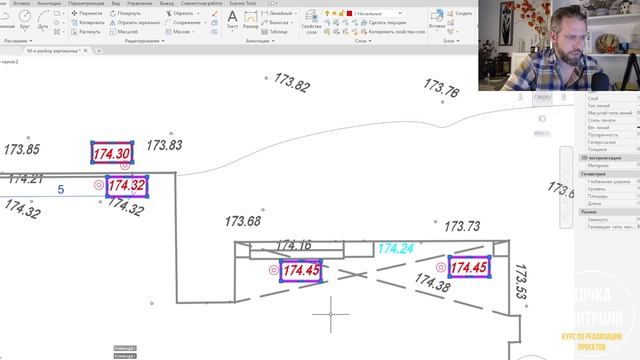
Task: Click the Выноска (leader) tool
Action: pos(275,22)
